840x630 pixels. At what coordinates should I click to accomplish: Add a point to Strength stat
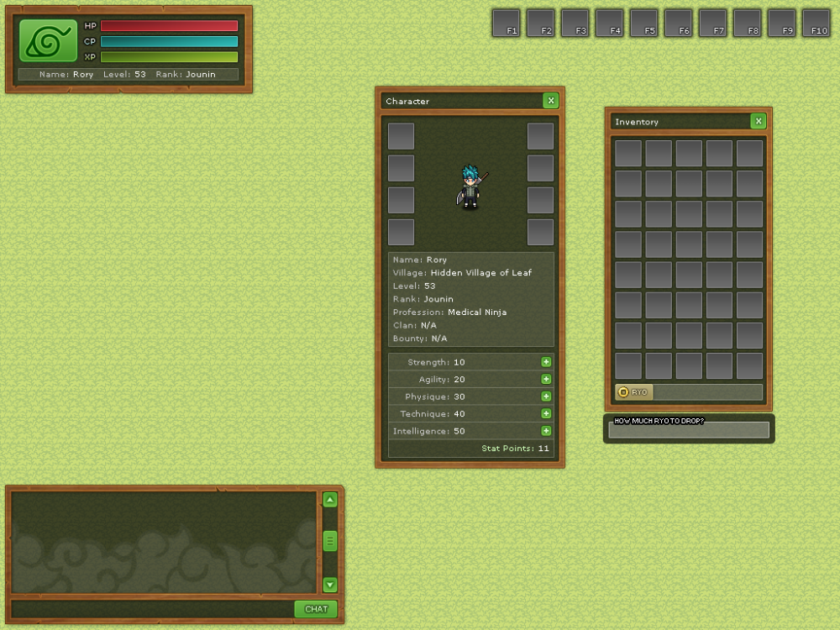point(546,362)
